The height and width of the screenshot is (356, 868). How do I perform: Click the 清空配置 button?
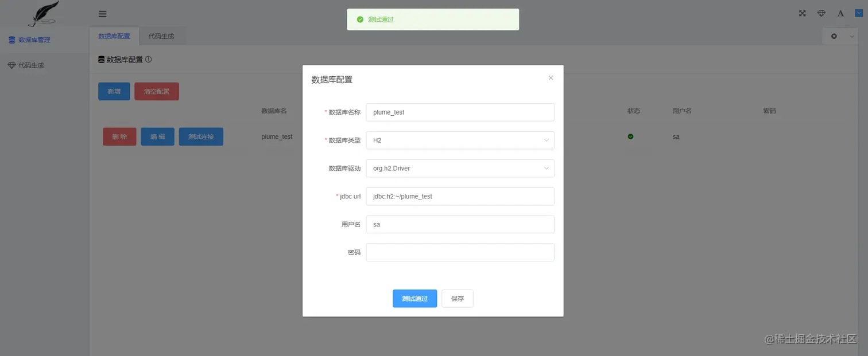157,91
